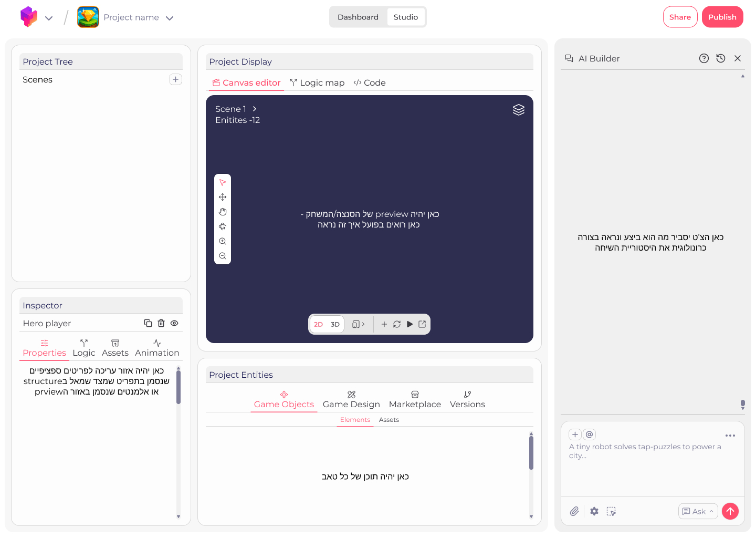The image size is (756, 538).
Task: Switch canvas to 3D mode
Action: tap(335, 324)
